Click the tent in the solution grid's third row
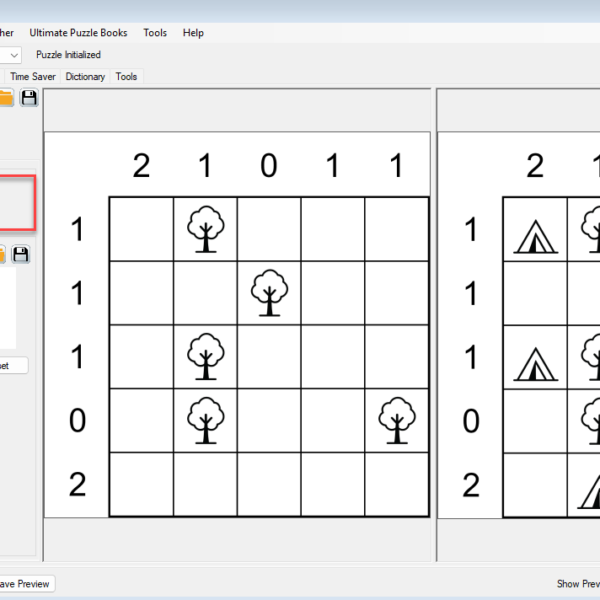The height and width of the screenshot is (600, 600). pos(534,363)
